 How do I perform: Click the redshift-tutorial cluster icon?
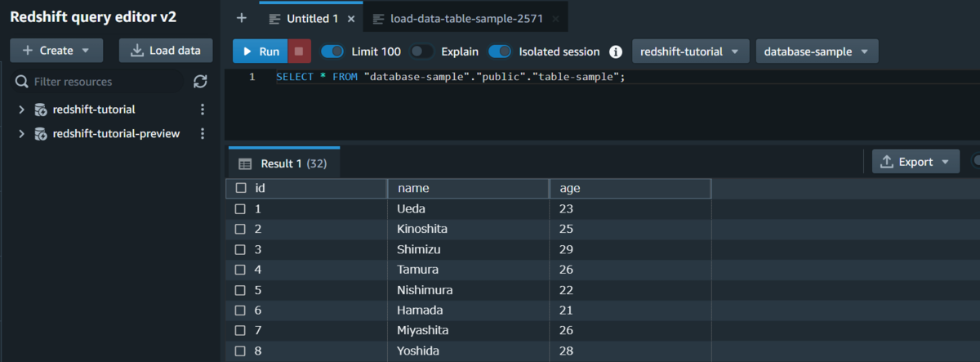click(41, 109)
